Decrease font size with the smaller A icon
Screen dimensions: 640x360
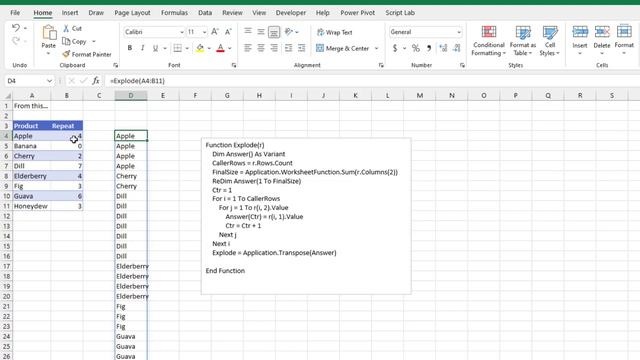coord(228,32)
